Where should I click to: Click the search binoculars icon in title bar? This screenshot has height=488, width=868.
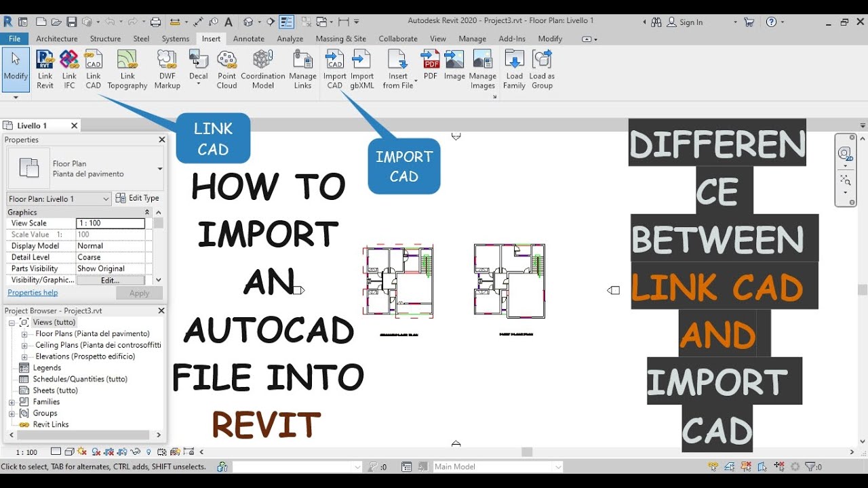656,22
